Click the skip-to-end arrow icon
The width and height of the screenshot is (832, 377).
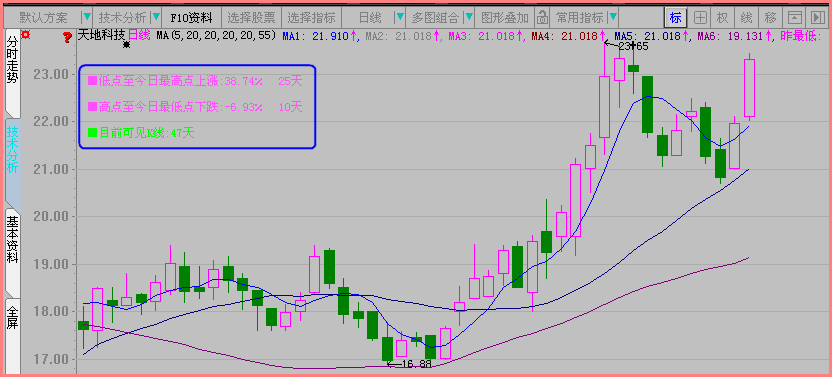point(816,18)
